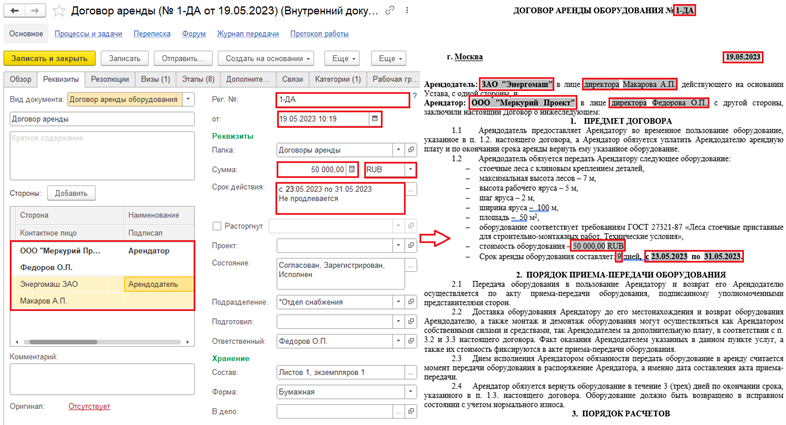
Task: Expand the Папка dropdown arrow
Action: [x=399, y=150]
